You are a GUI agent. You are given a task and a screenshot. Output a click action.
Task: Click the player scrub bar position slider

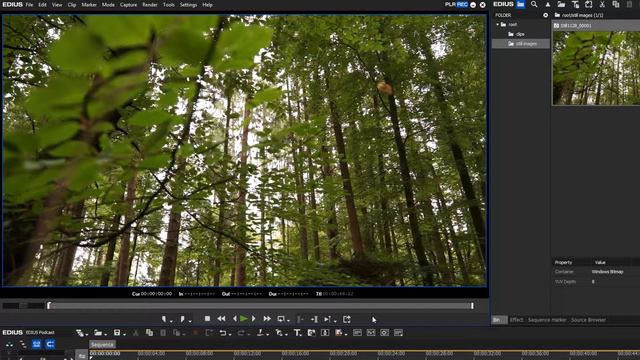click(x=49, y=305)
